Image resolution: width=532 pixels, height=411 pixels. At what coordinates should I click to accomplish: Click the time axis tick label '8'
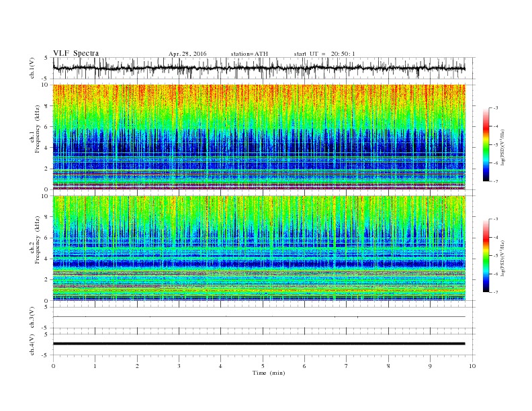point(388,366)
